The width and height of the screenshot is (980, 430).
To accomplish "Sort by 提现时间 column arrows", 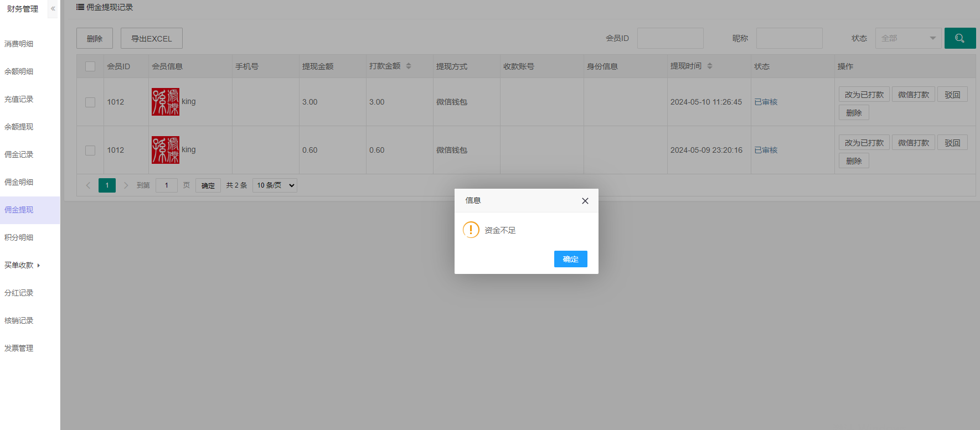I will tap(710, 66).
